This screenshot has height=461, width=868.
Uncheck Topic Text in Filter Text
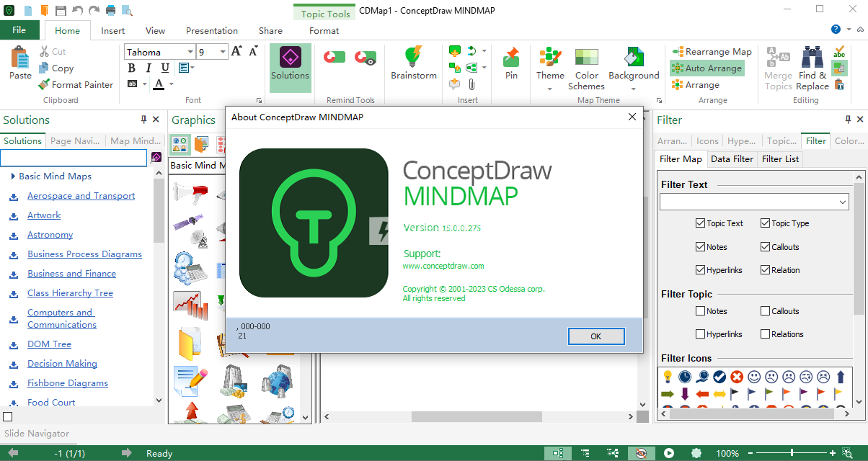(x=699, y=223)
